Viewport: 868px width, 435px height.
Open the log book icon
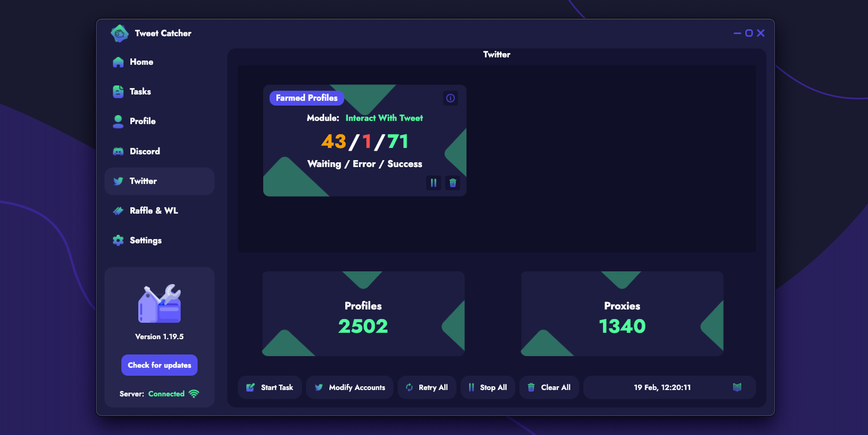pyautogui.click(x=737, y=387)
